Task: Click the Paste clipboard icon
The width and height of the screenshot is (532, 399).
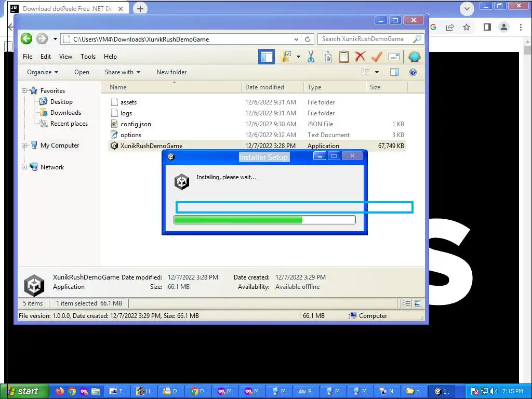Action: tap(344, 57)
